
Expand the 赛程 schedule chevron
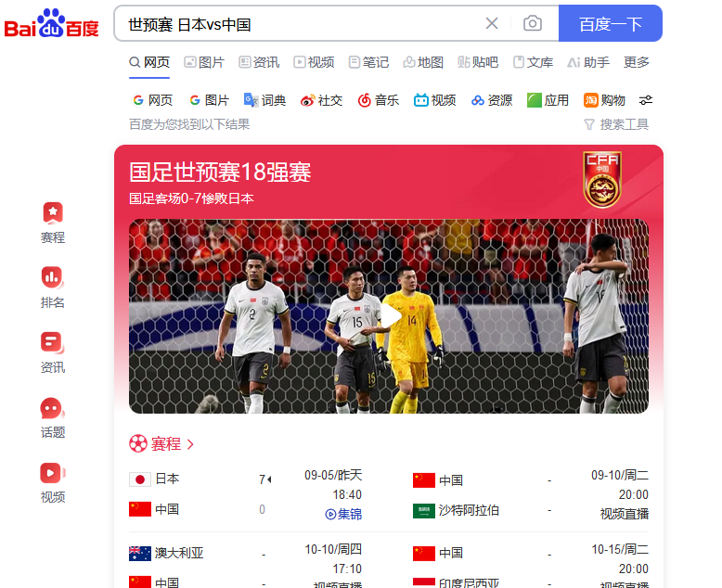tap(190, 444)
